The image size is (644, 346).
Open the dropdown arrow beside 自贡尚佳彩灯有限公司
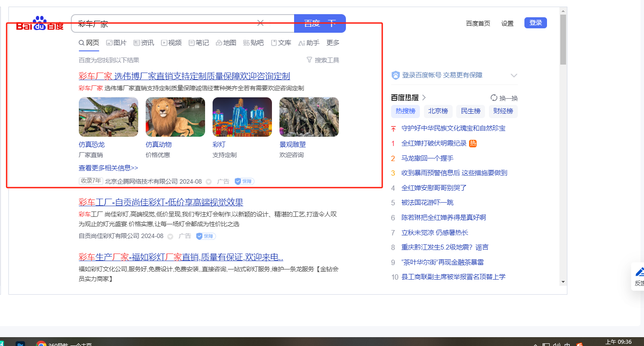point(170,236)
